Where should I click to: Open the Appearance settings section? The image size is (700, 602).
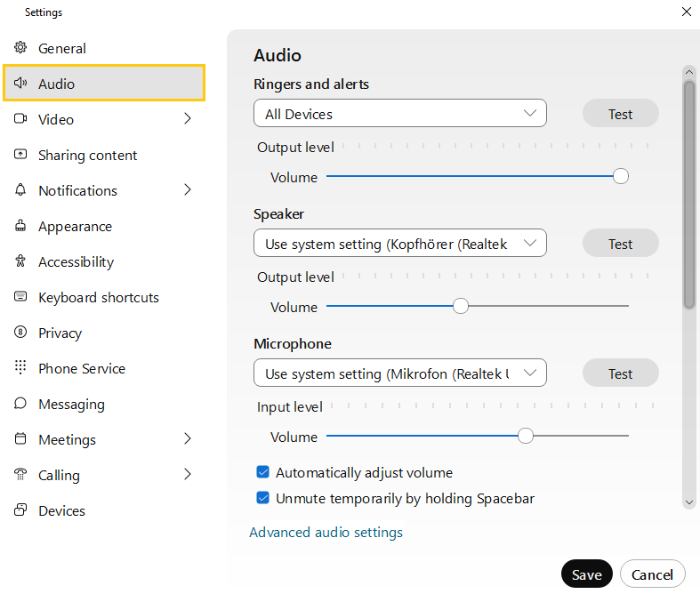coord(75,226)
